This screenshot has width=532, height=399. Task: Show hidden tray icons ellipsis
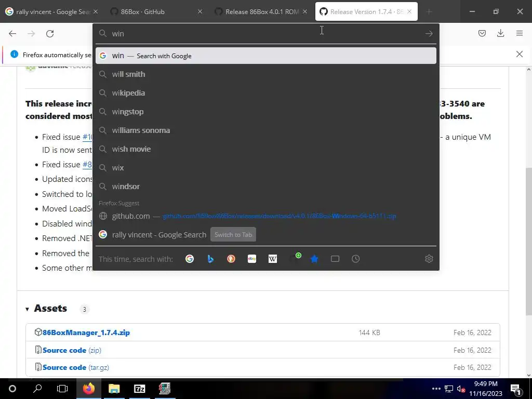pos(436,389)
